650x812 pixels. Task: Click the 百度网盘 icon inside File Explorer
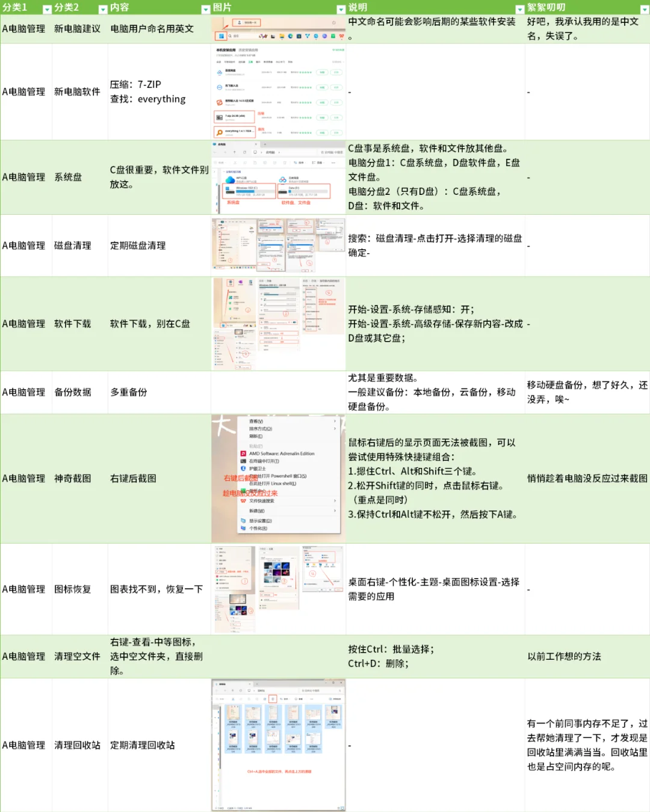click(x=283, y=179)
